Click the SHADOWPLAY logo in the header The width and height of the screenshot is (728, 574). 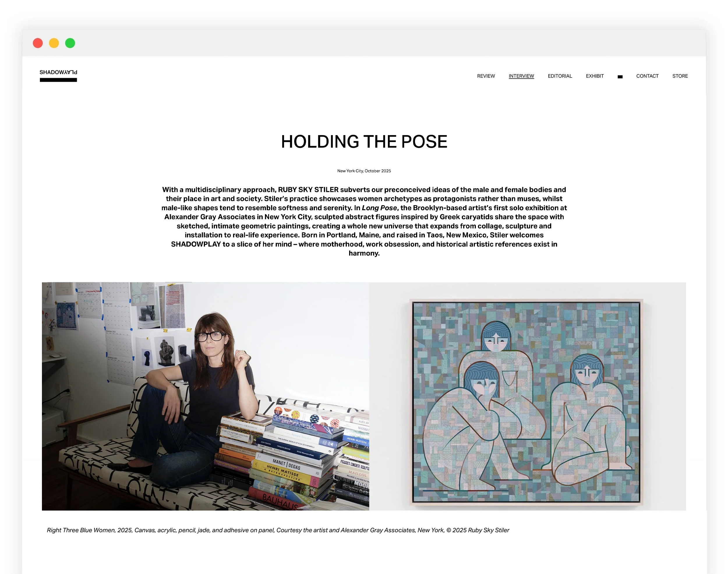(x=58, y=76)
